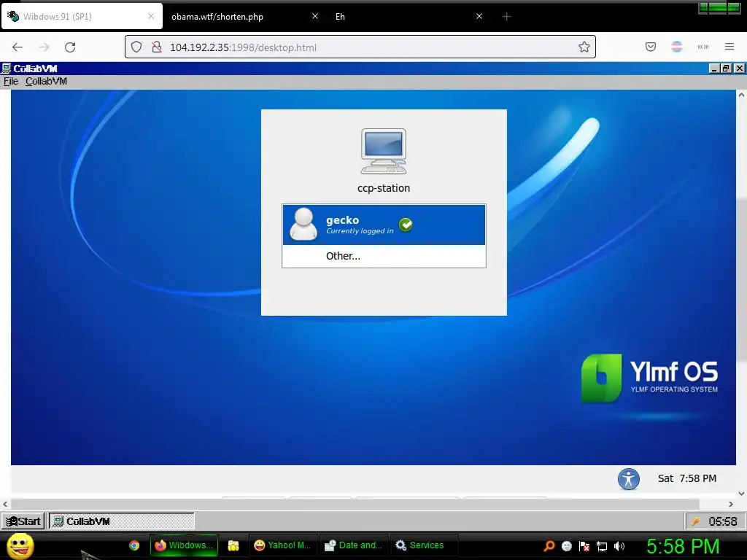Click the horizontal scrollbar right arrow

pyautogui.click(x=731, y=504)
